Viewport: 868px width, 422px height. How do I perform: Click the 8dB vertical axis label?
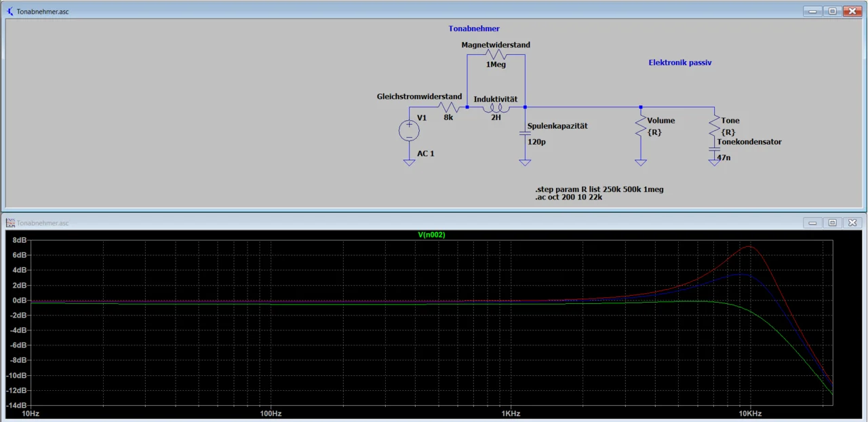click(x=19, y=240)
